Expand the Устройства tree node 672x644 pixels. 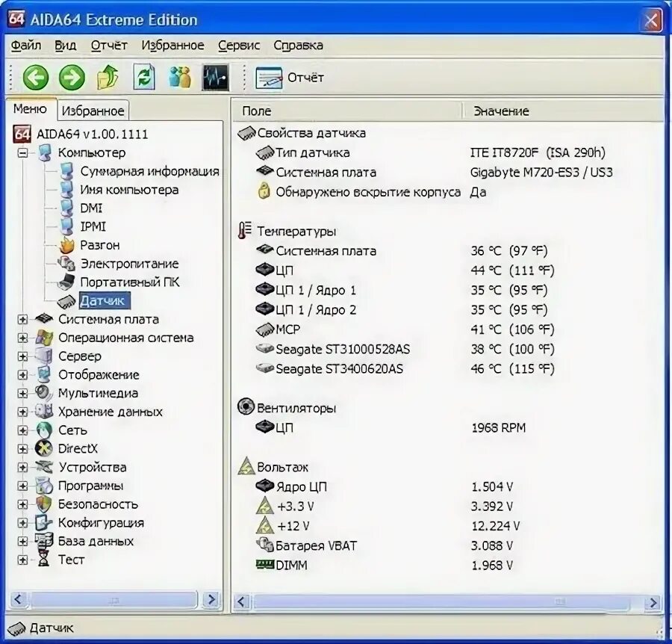tap(22, 468)
